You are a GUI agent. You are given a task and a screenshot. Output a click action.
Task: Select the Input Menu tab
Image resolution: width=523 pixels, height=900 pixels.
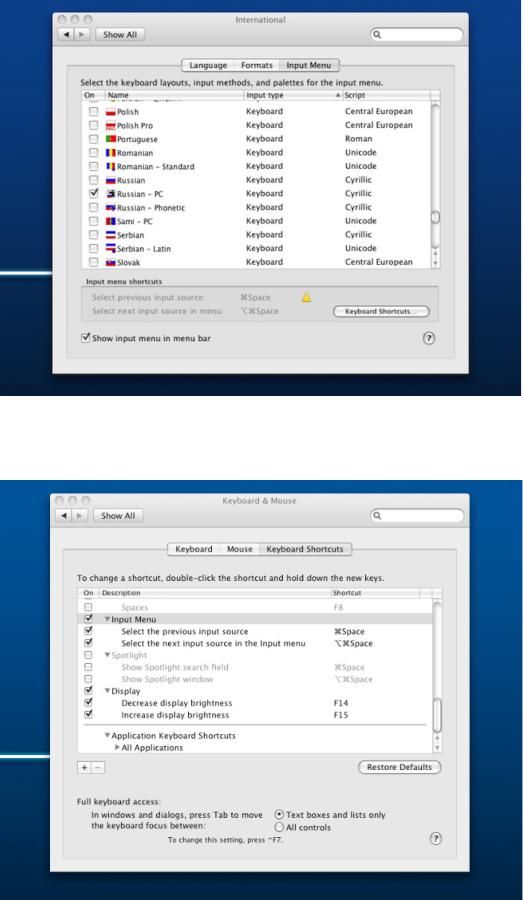(309, 65)
